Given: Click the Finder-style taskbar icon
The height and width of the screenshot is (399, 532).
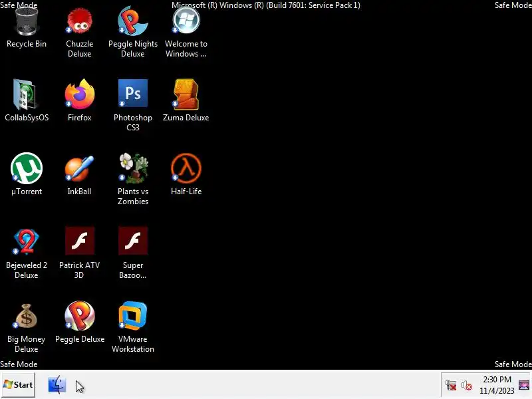Looking at the screenshot, I should coord(57,385).
